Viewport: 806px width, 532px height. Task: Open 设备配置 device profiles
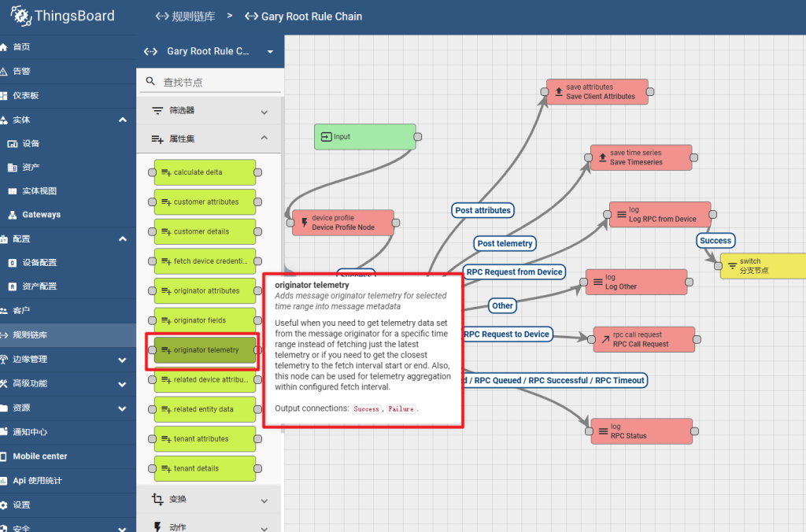pyautogui.click(x=68, y=262)
